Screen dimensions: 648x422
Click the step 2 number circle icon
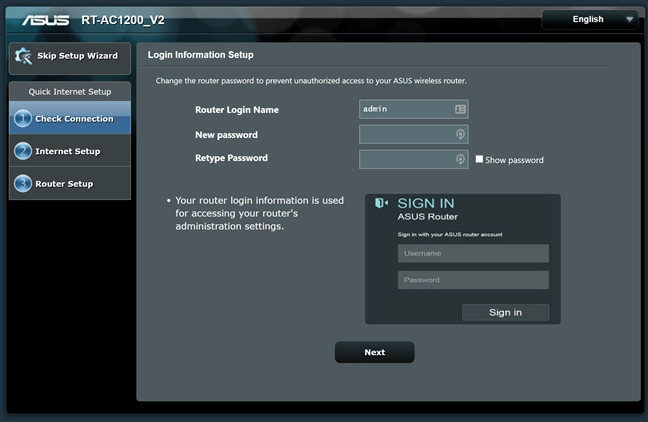[23, 151]
